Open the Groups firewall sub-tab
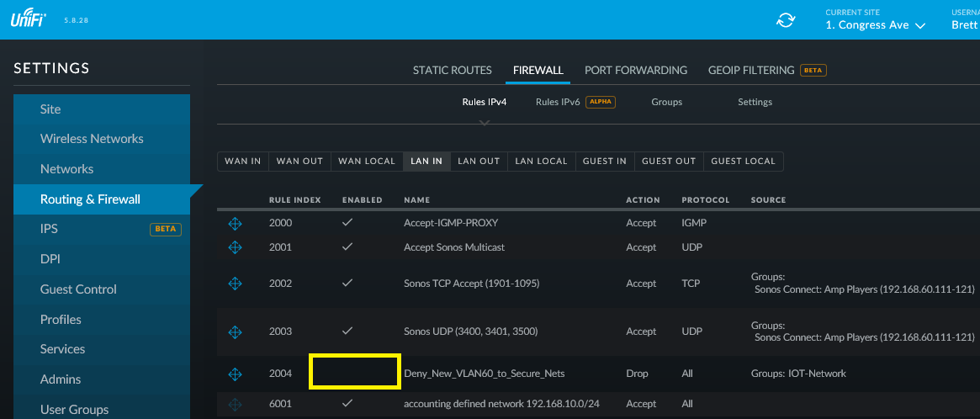The height and width of the screenshot is (419, 980). pyautogui.click(x=667, y=102)
